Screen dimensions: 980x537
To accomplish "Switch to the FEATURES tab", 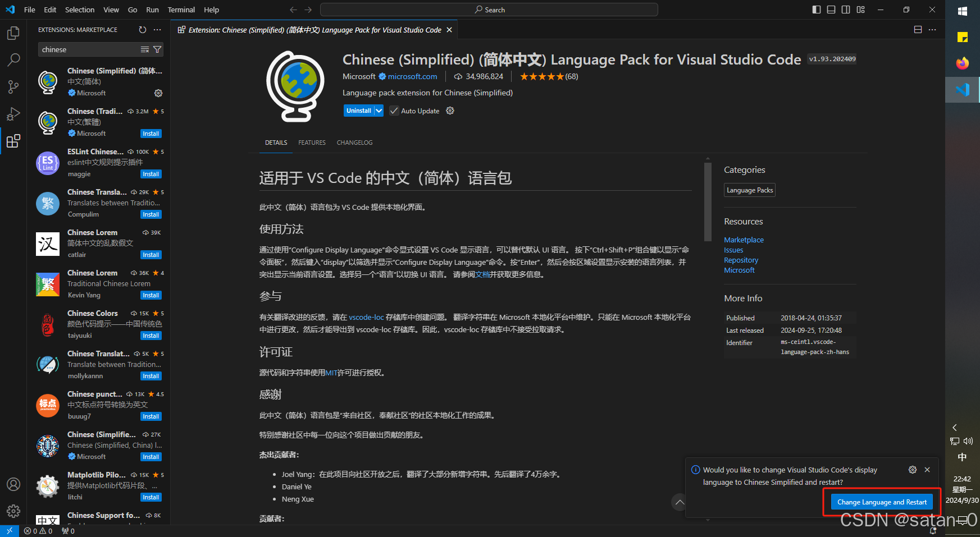I will pos(312,143).
